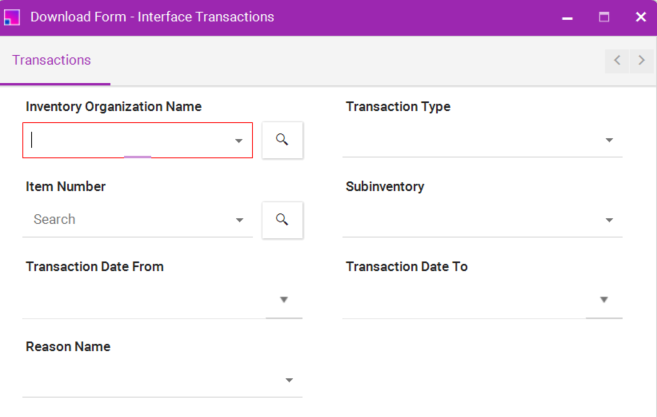Image resolution: width=657 pixels, height=417 pixels.
Task: Click the search icon beside Item Number
Action: pyautogui.click(x=282, y=220)
